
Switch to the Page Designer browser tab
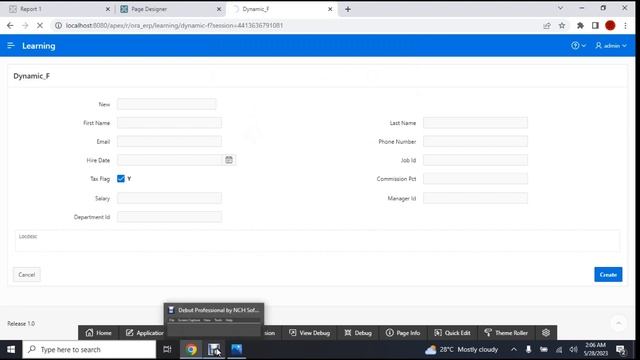click(170, 9)
